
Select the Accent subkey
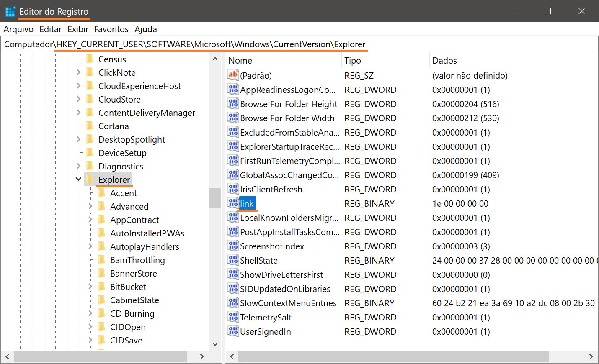point(124,193)
